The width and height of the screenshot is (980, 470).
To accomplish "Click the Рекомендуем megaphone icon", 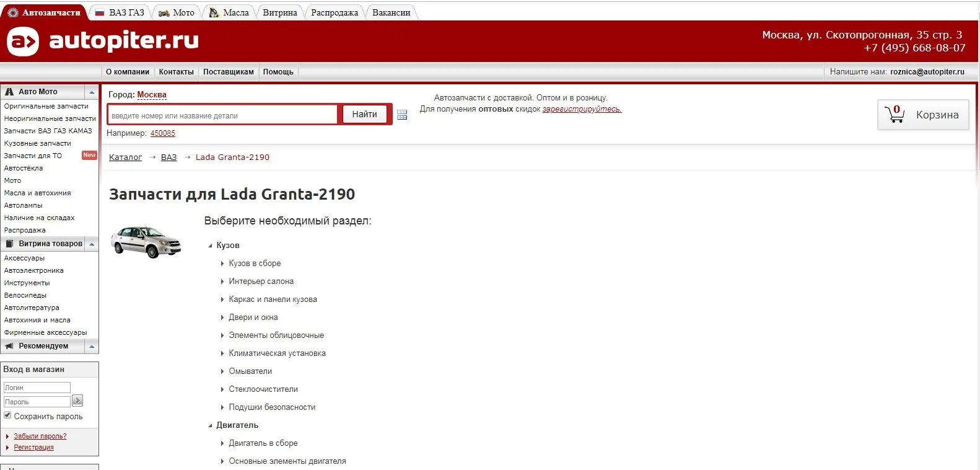I will pyautogui.click(x=9, y=346).
